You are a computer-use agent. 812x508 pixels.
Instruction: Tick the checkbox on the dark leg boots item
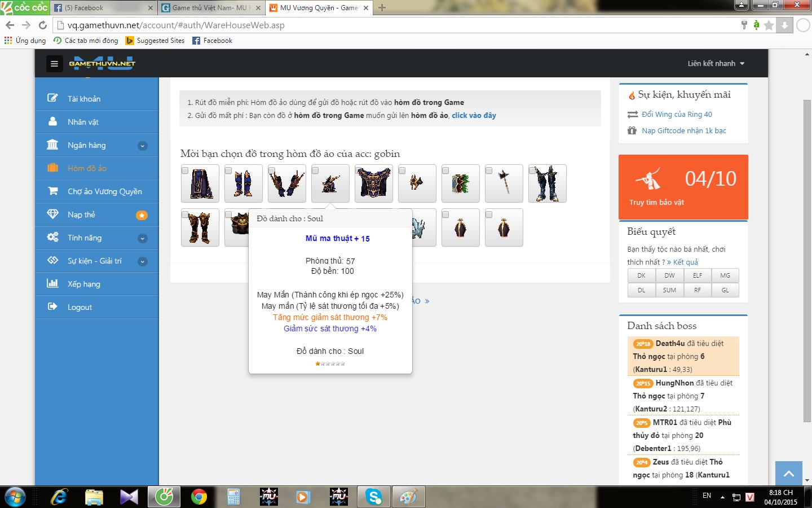[532, 170]
